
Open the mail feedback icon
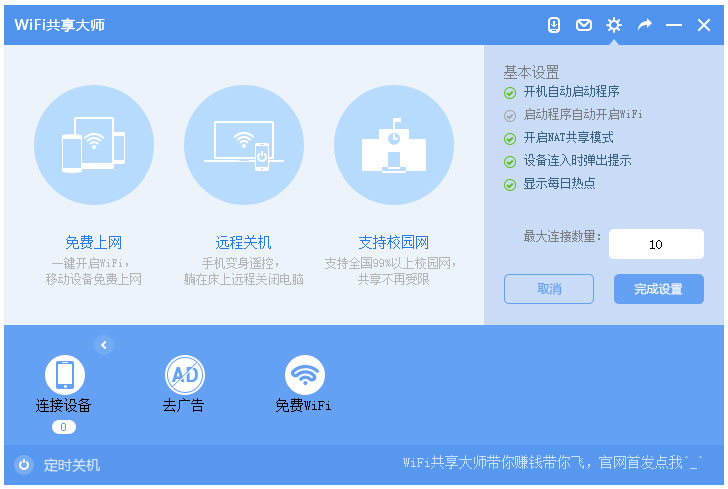click(584, 25)
